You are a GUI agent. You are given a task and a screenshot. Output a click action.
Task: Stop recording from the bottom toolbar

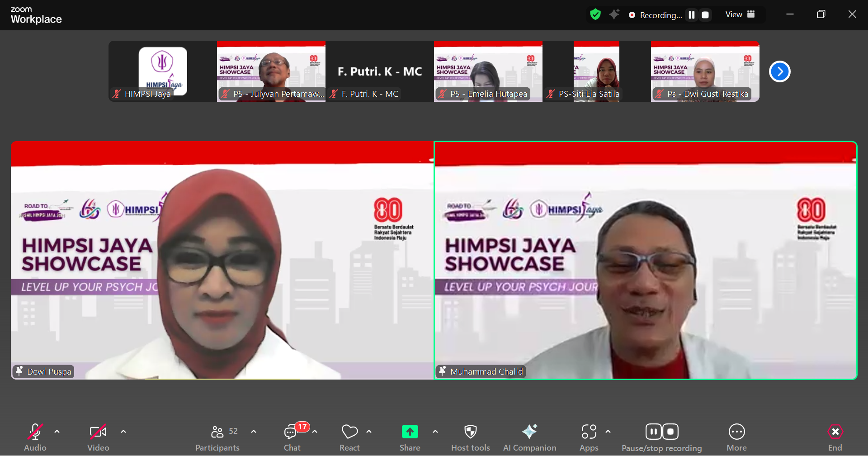(670, 432)
